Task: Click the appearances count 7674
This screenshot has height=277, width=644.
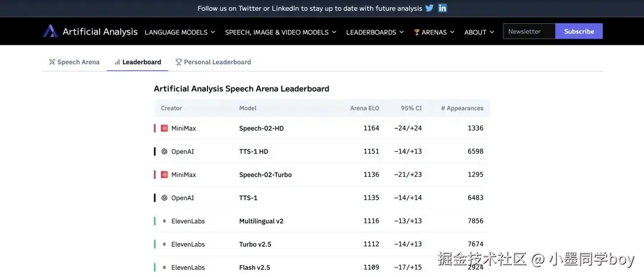Action: pyautogui.click(x=476, y=244)
